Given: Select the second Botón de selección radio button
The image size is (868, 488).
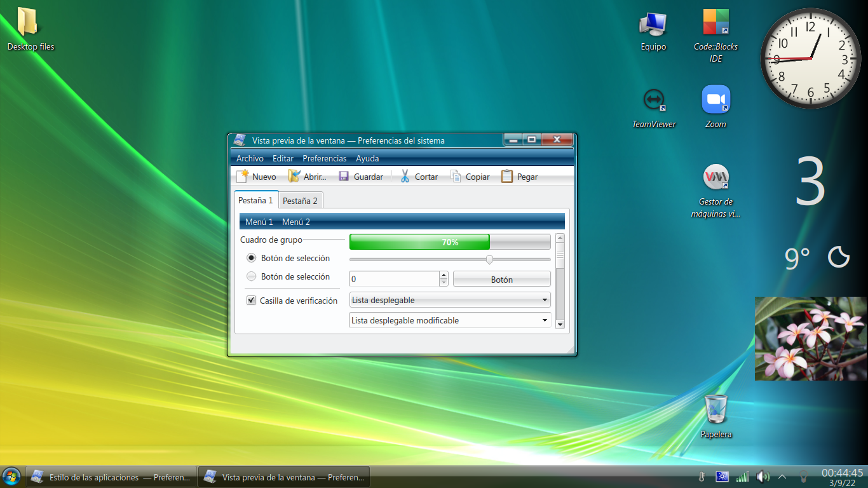Looking at the screenshot, I should [x=251, y=276].
